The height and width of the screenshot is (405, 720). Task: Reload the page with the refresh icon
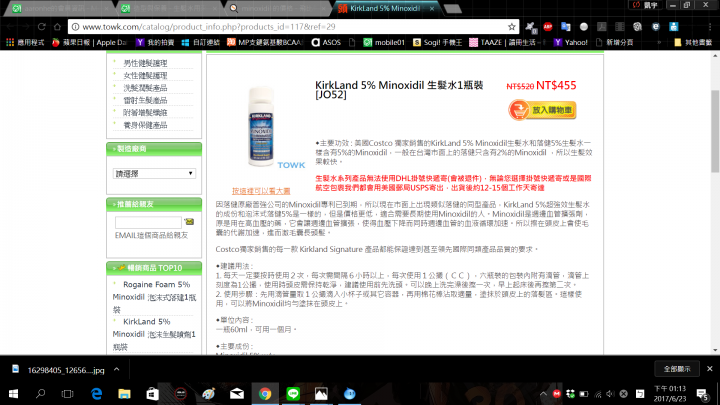point(42,27)
